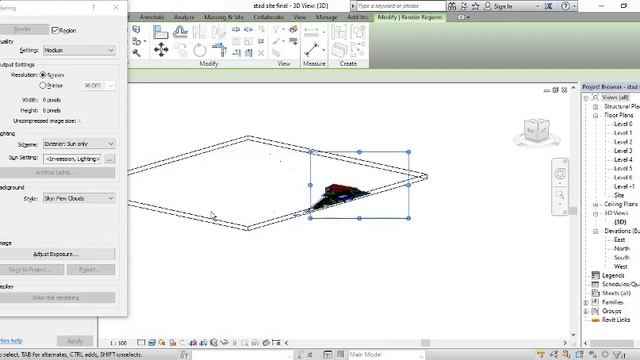Viewport: 640px width, 360px height.
Task: Select the Align tool in Modify panel
Action: click(160, 32)
